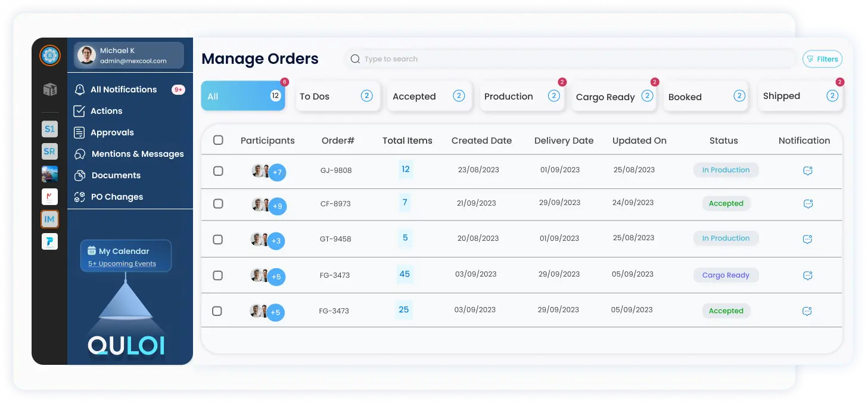Check the checkbox for order GJ-9808
The image size is (868, 403).
pos(218,170)
